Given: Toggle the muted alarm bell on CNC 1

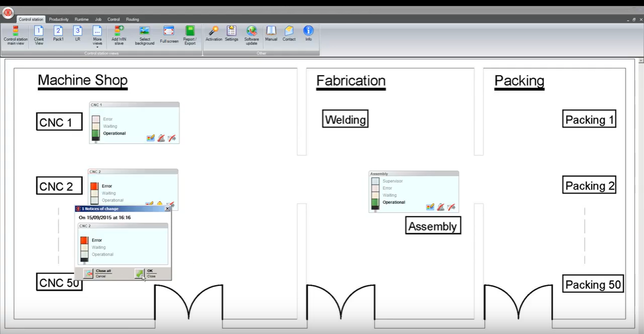Looking at the screenshot, I should (x=161, y=138).
